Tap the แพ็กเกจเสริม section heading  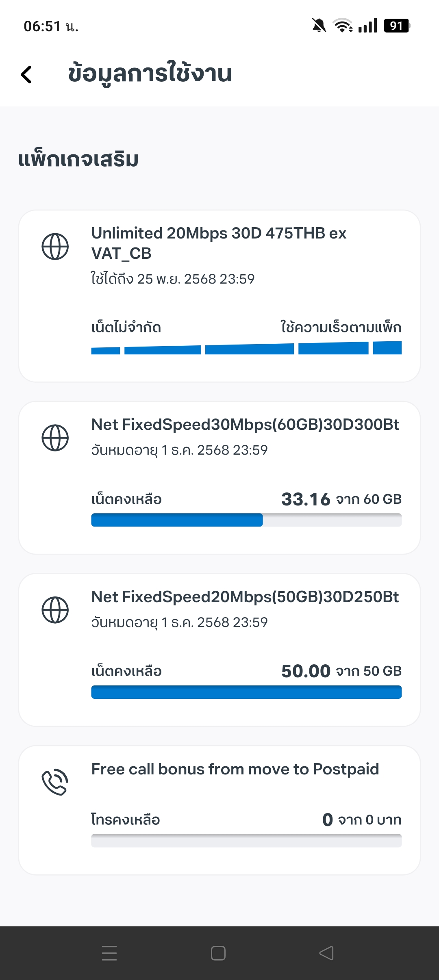coord(78,159)
